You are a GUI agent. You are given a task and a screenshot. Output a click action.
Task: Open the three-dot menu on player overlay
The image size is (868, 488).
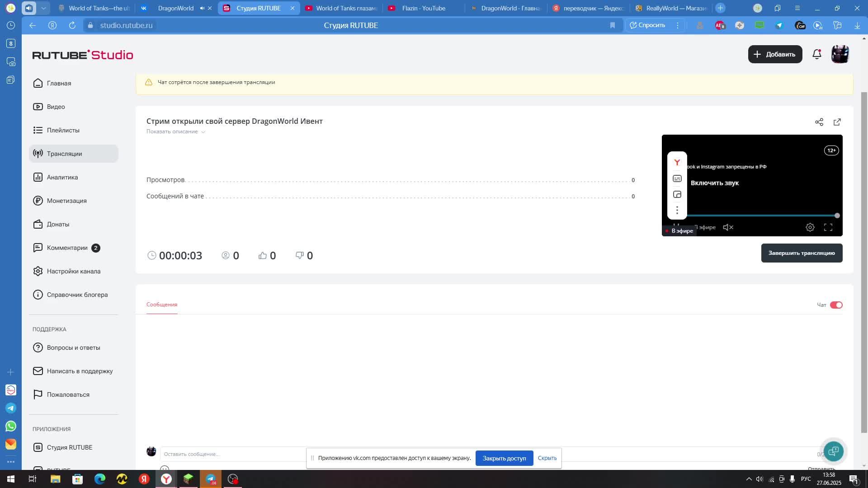tap(677, 210)
